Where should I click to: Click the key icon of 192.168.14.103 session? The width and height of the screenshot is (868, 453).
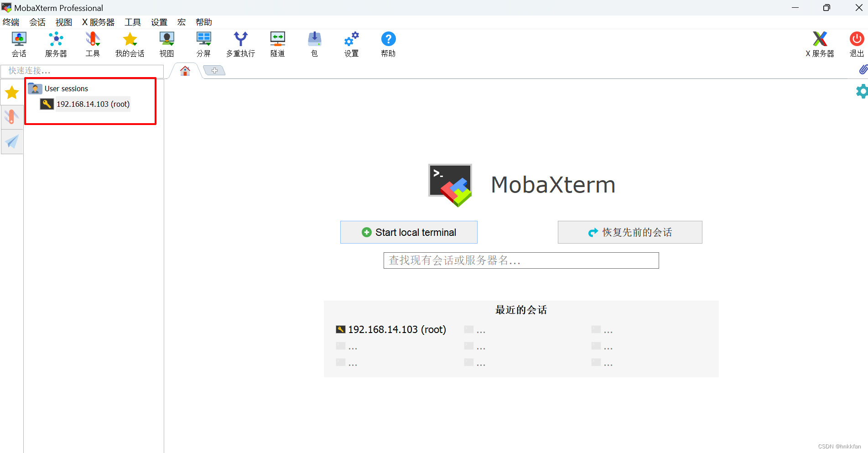click(47, 104)
